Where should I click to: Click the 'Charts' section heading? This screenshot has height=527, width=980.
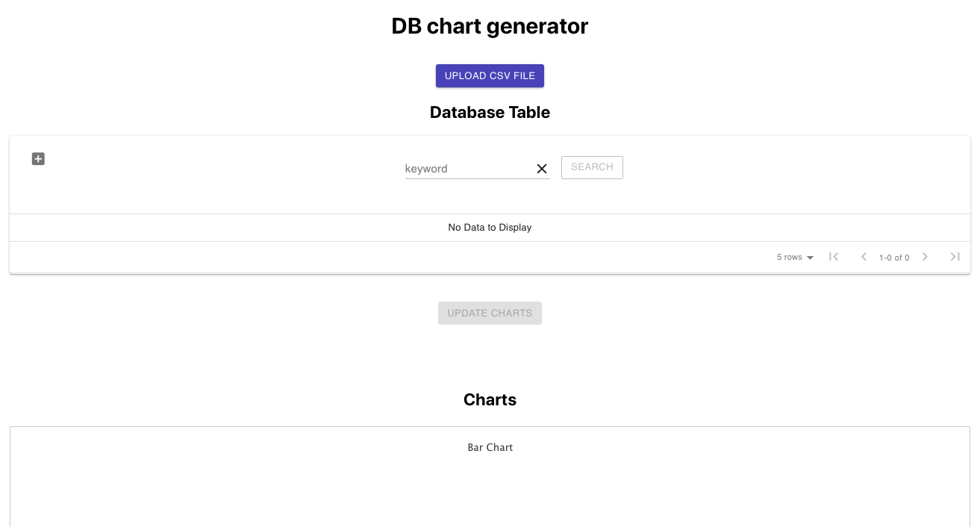490,399
